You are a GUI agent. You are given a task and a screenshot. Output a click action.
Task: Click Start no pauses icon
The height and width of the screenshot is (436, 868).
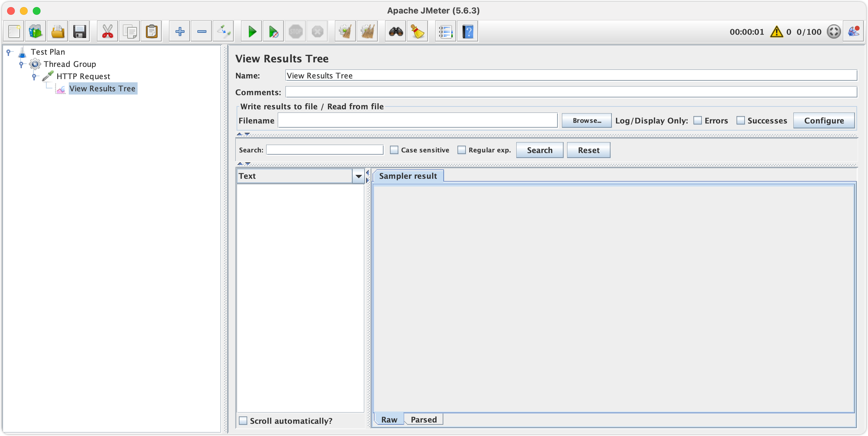pos(273,32)
